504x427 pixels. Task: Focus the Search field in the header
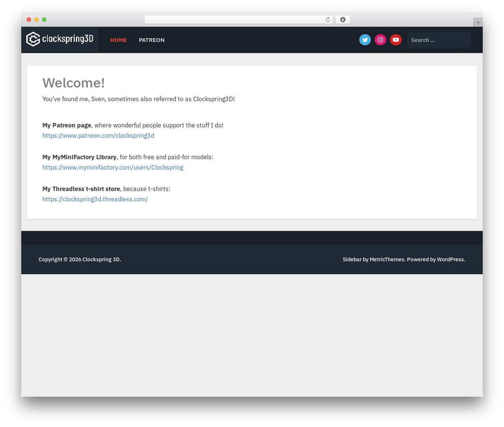439,40
